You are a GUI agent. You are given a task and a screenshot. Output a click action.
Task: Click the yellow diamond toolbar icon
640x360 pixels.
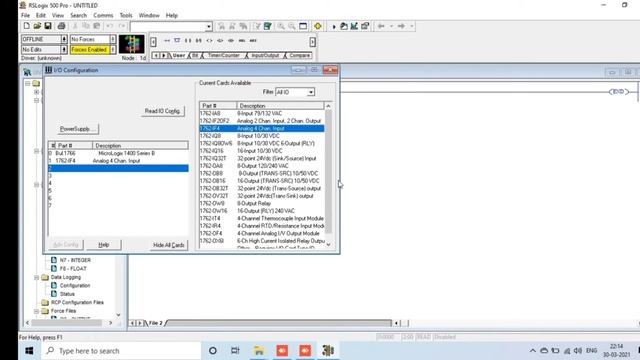coord(318,26)
